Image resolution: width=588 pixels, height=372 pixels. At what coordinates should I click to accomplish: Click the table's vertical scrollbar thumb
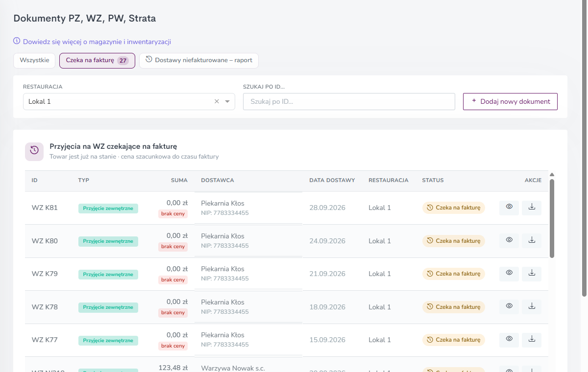[x=552, y=218]
